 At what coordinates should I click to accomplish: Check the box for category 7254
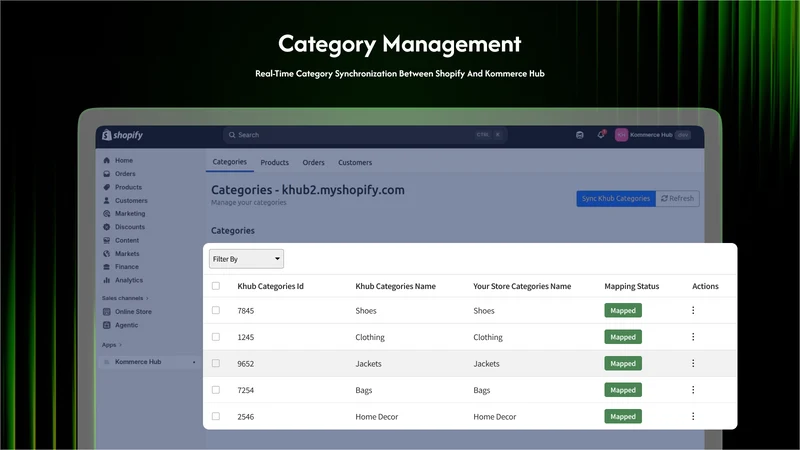tap(216, 390)
